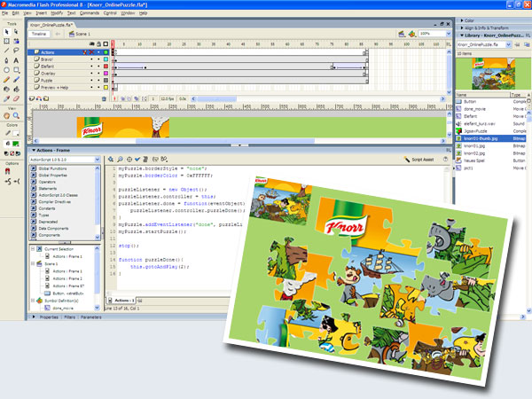This screenshot has height=399, width=532.
Task: Collapse the Actions - Frame panel
Action: [x=34, y=150]
